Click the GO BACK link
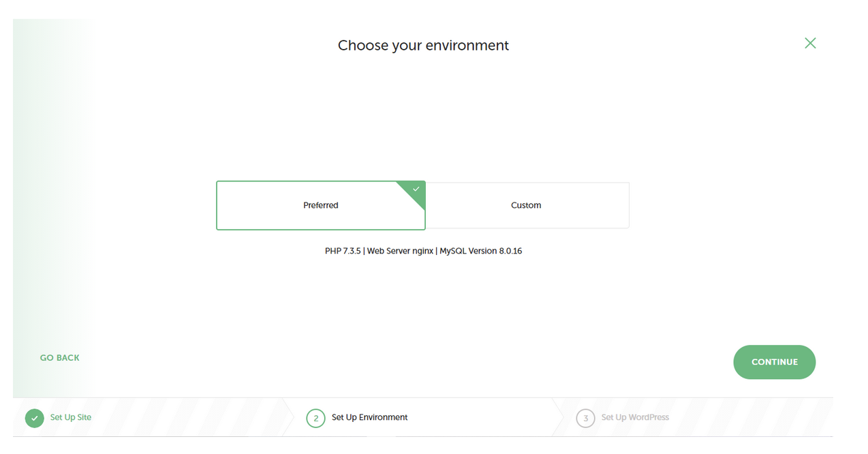Image resolution: width=868 pixels, height=454 pixels. [60, 358]
